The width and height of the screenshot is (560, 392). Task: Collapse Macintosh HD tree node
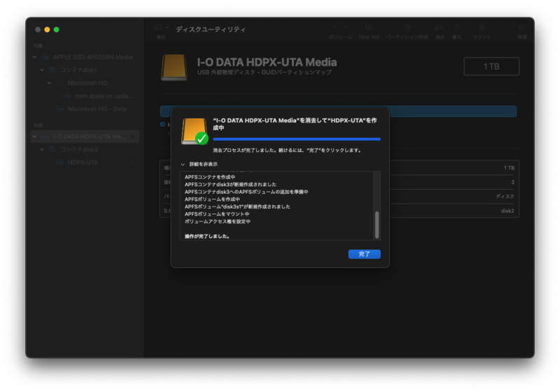tap(49, 83)
